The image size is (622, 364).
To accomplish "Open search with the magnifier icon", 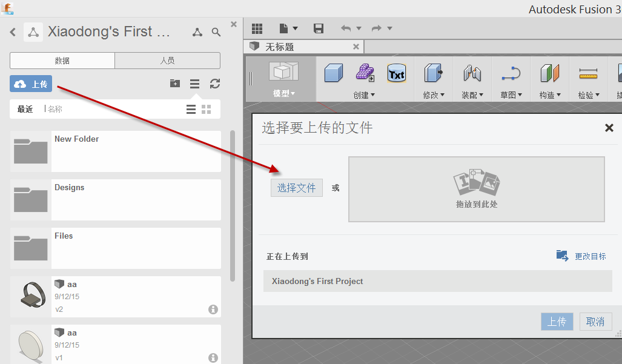I will [216, 32].
